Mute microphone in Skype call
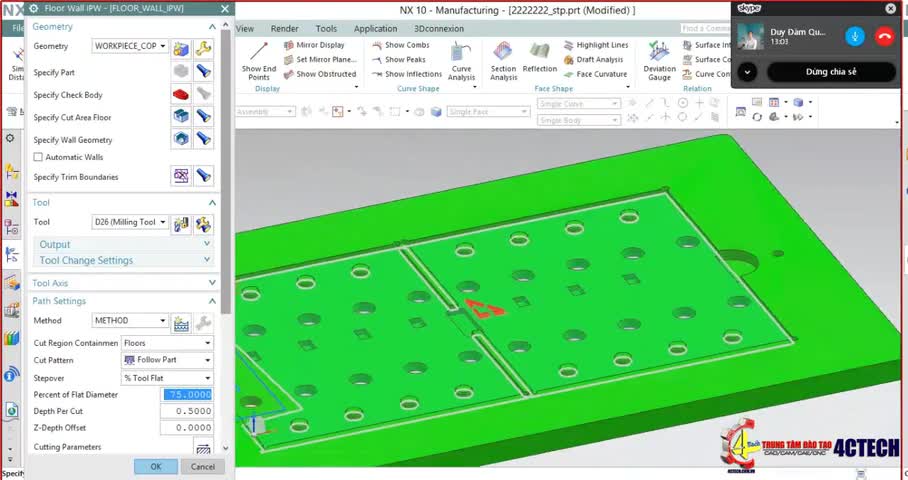 (x=854, y=36)
